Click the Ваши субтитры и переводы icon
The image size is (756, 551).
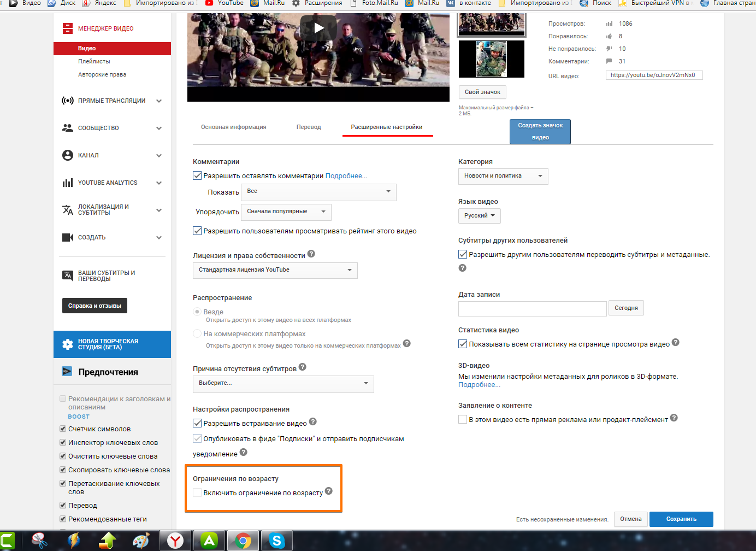pos(68,275)
